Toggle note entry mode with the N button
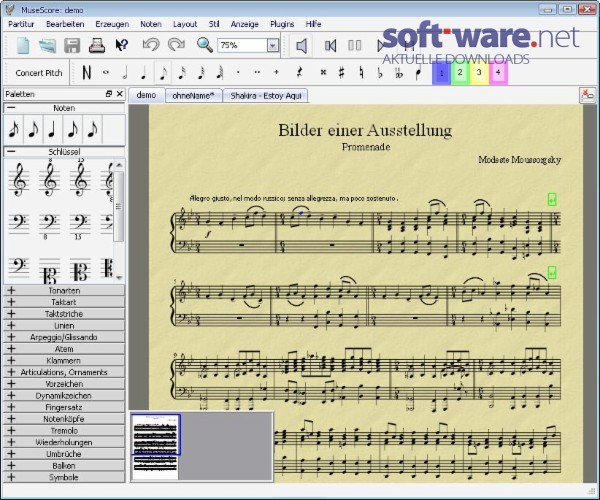The height and width of the screenshot is (500, 600). pos(87,72)
